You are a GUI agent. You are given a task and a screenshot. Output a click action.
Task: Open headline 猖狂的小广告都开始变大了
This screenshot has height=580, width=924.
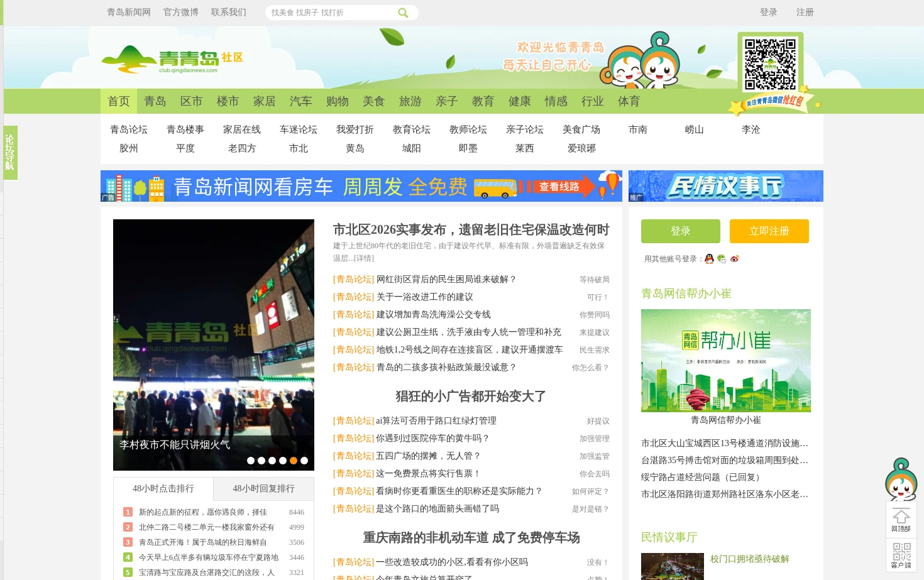(471, 396)
